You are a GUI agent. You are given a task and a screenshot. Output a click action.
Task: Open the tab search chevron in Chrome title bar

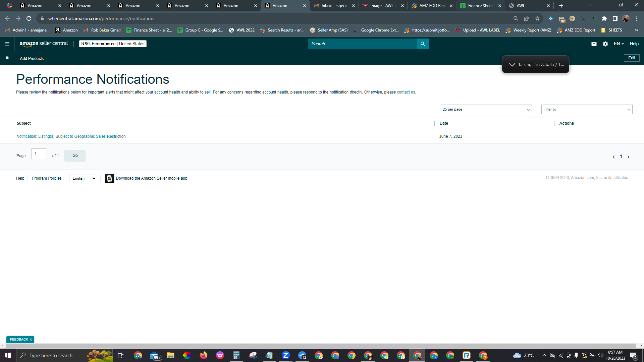(590, 5)
